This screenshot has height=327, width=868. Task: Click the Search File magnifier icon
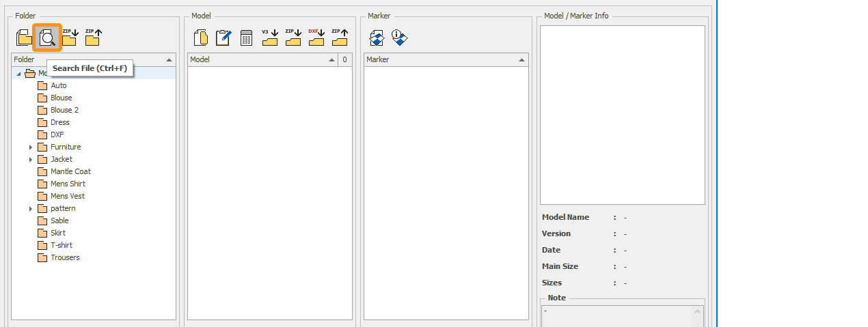click(x=47, y=38)
